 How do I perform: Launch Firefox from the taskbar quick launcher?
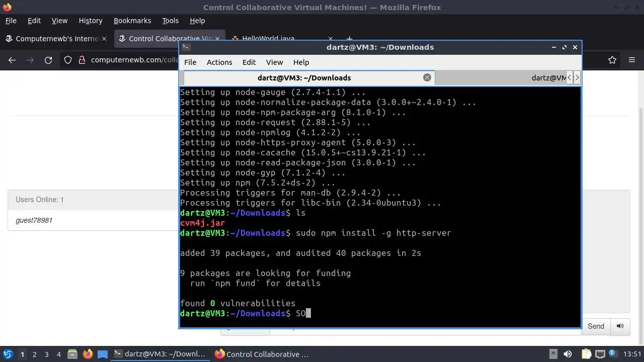point(88,354)
